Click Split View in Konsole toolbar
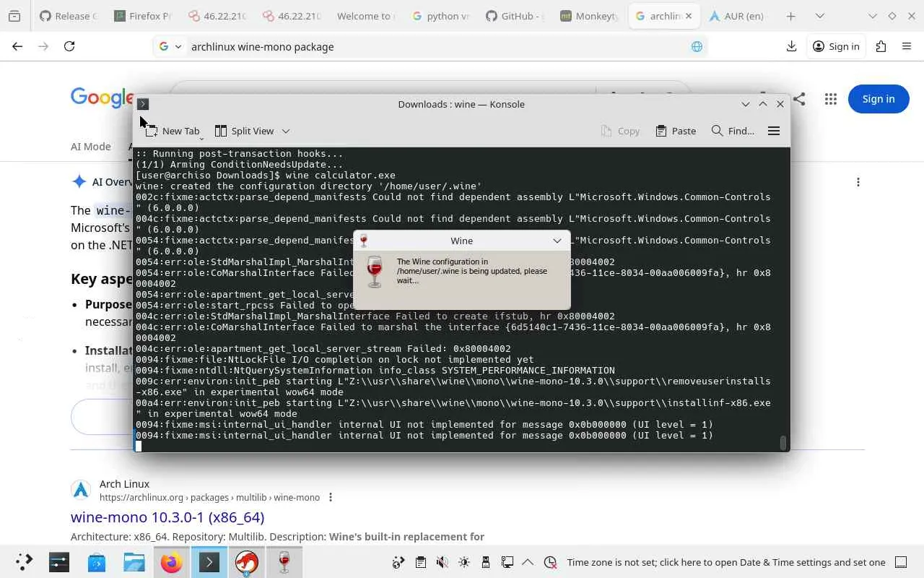Image resolution: width=924 pixels, height=578 pixels. 245,131
